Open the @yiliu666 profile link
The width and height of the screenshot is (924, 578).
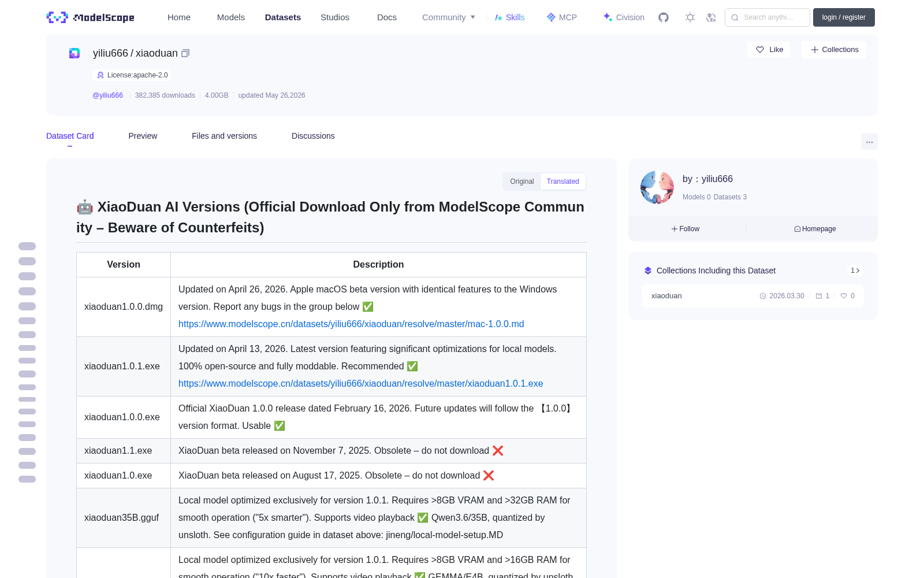108,95
